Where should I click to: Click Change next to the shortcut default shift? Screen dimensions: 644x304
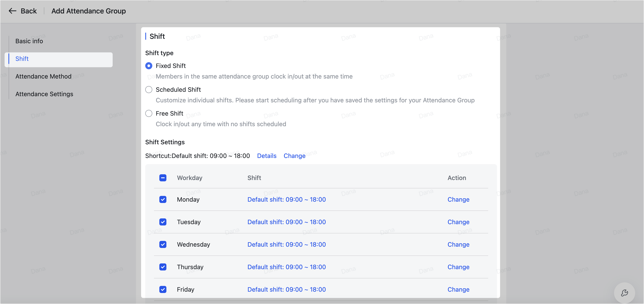(x=294, y=156)
